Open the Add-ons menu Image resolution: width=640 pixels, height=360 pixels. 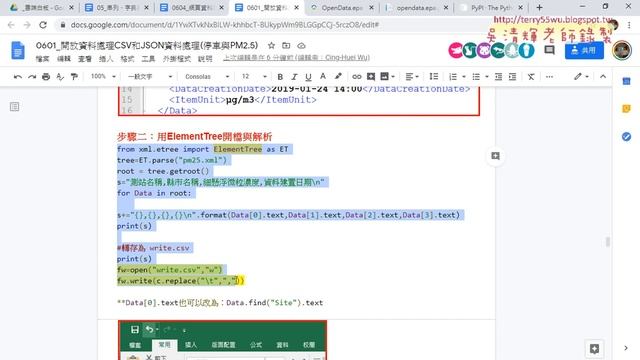pyautogui.click(x=177, y=59)
